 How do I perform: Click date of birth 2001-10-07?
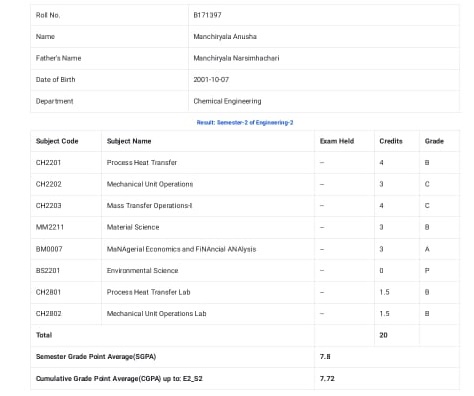[x=211, y=80]
